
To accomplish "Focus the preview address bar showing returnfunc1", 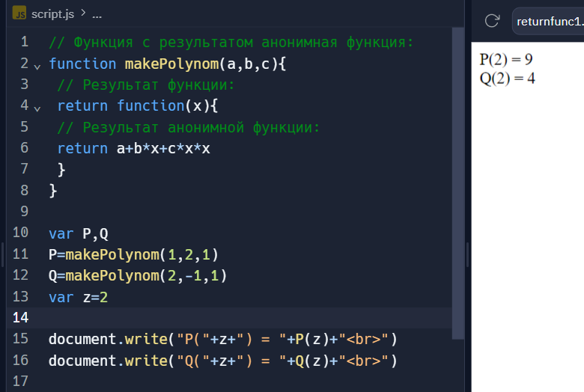I will pyautogui.click(x=548, y=21).
